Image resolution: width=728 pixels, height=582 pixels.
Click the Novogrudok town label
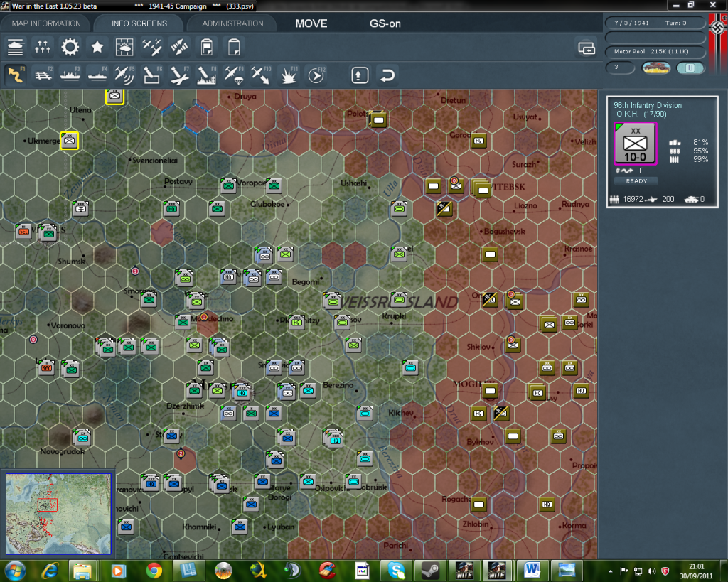pos(63,451)
